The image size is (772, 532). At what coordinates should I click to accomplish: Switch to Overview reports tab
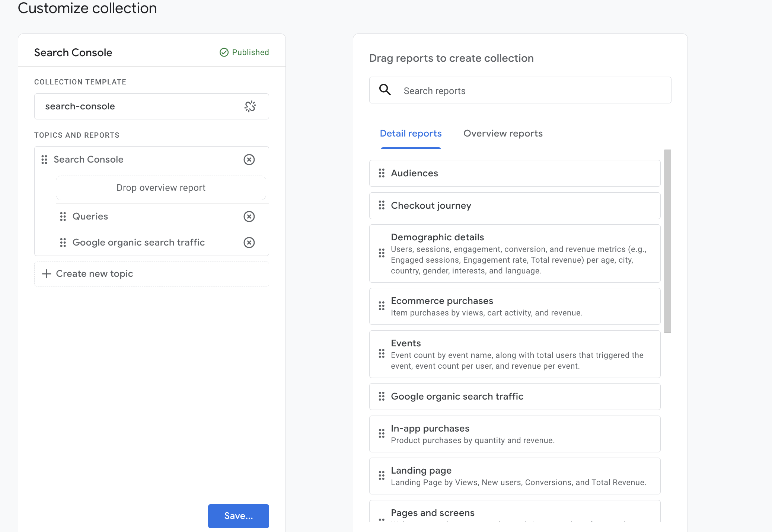pyautogui.click(x=503, y=134)
